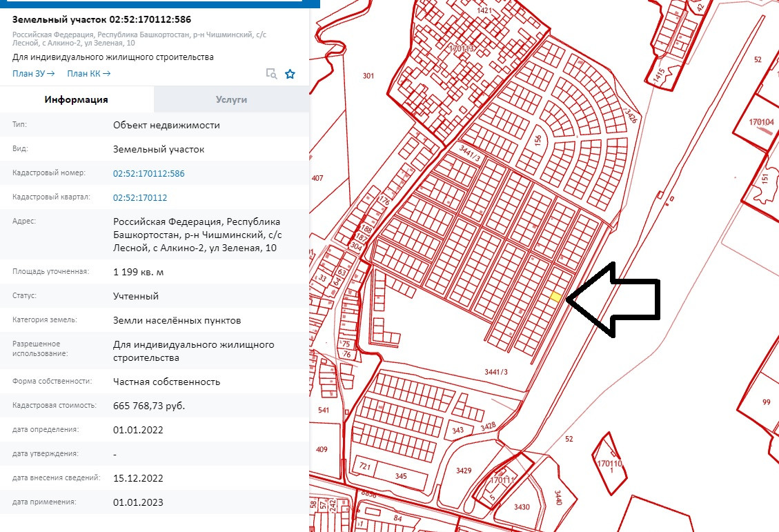Click map label 409
Viewport: 779px width, 532px height.
click(x=322, y=449)
